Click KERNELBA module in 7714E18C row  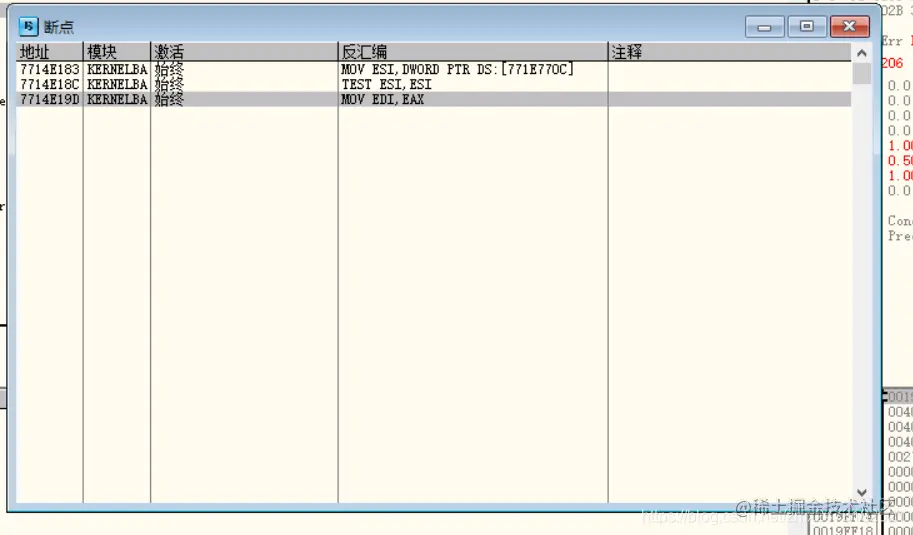[117, 84]
